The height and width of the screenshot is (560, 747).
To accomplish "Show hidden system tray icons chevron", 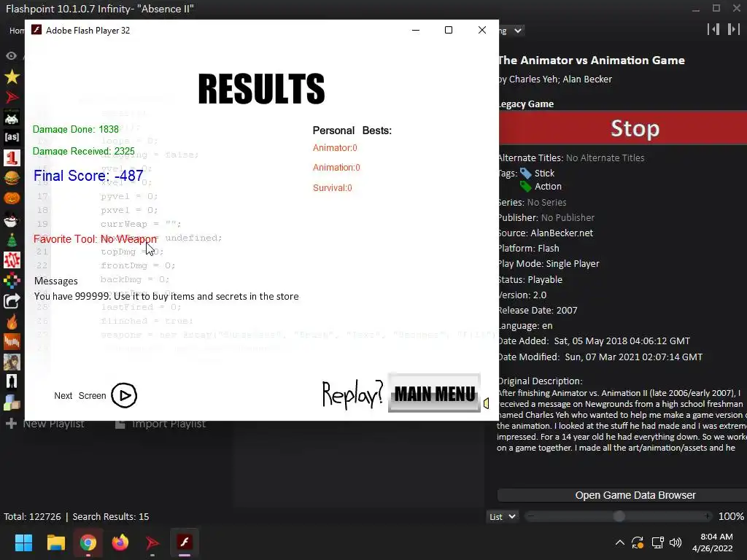I will pos(620,542).
